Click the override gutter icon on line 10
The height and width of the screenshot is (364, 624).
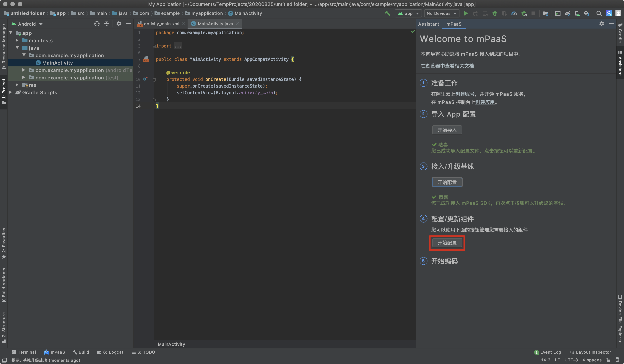tap(146, 79)
